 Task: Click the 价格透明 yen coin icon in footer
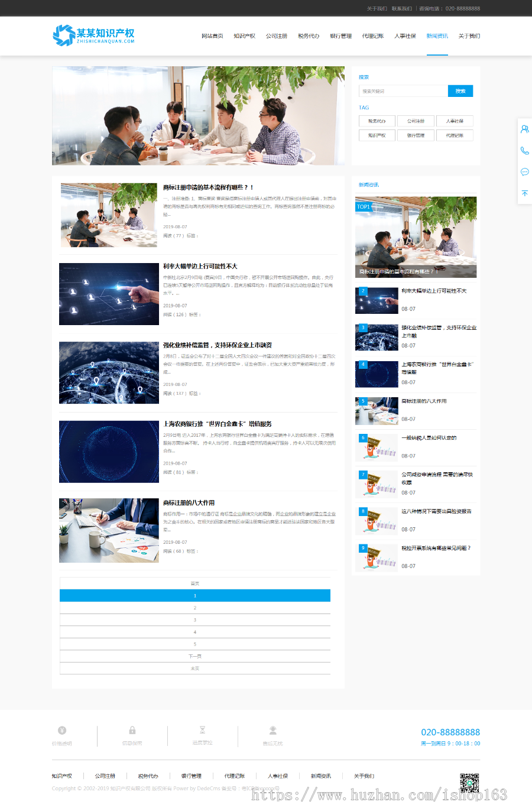click(x=62, y=730)
